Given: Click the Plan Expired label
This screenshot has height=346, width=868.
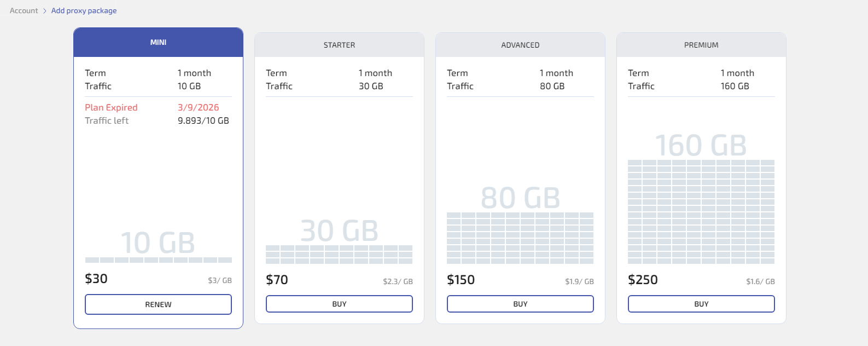Looking at the screenshot, I should 111,107.
